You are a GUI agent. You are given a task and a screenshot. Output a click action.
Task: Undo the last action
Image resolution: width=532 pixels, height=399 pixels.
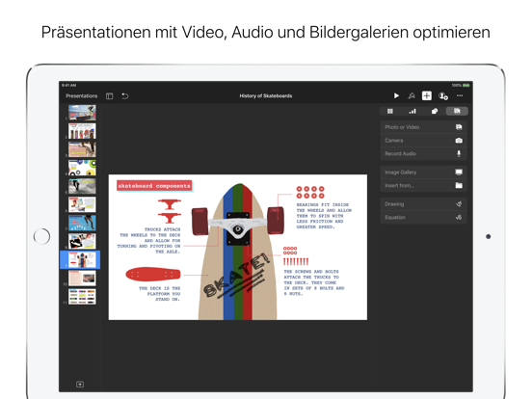point(125,96)
